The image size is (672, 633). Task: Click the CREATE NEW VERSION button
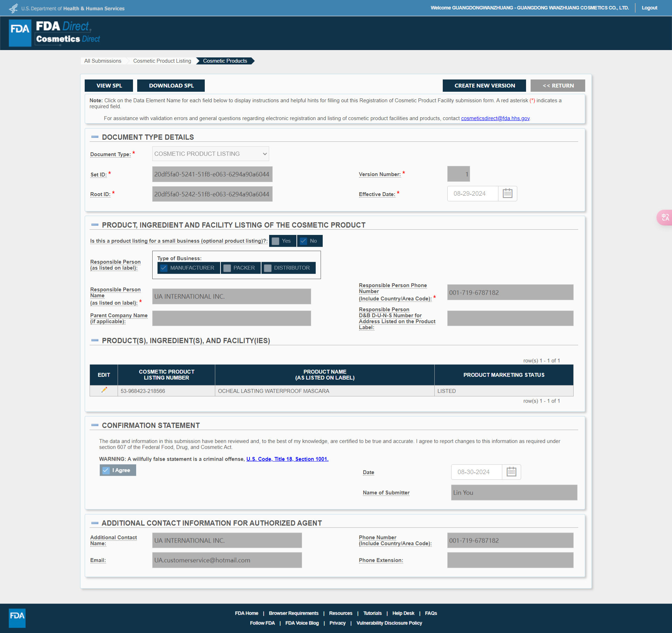[x=484, y=85]
